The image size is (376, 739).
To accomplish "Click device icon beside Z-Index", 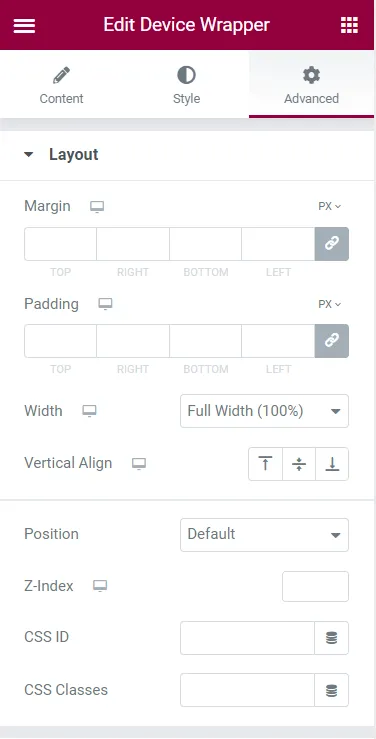I will (100, 586).
